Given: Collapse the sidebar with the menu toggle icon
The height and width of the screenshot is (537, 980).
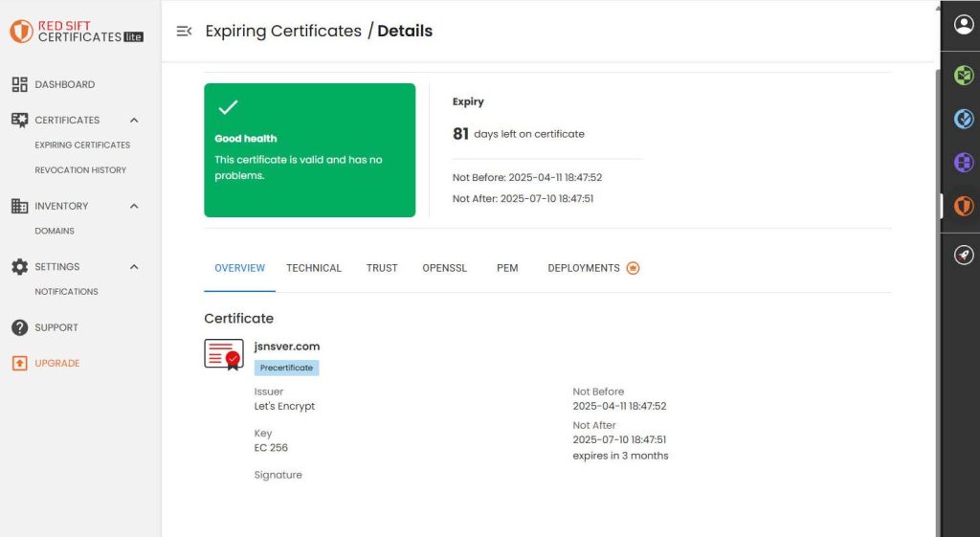Looking at the screenshot, I should pyautogui.click(x=184, y=32).
